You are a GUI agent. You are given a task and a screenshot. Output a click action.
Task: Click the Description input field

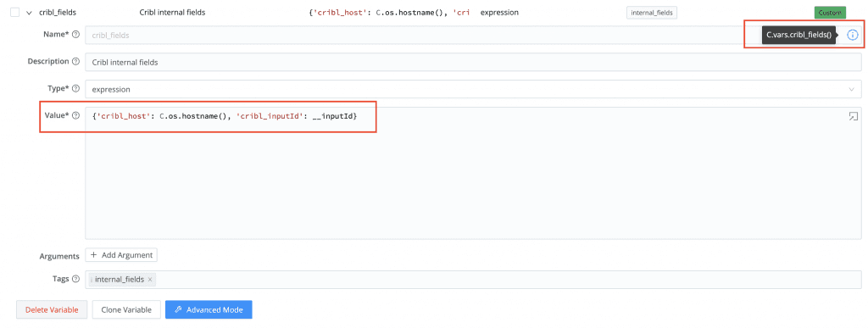pos(473,62)
